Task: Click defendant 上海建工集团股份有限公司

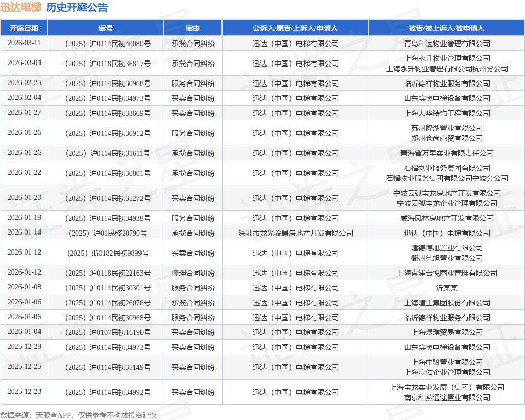Action: (x=447, y=303)
